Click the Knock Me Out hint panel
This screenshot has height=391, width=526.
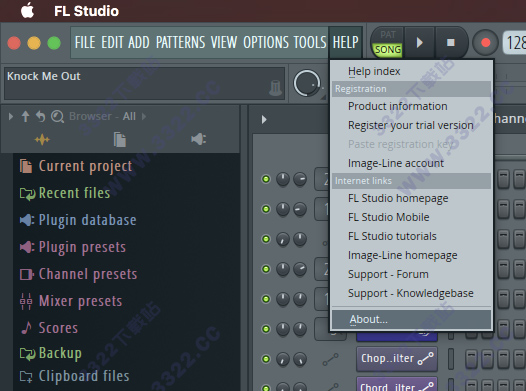click(x=144, y=83)
